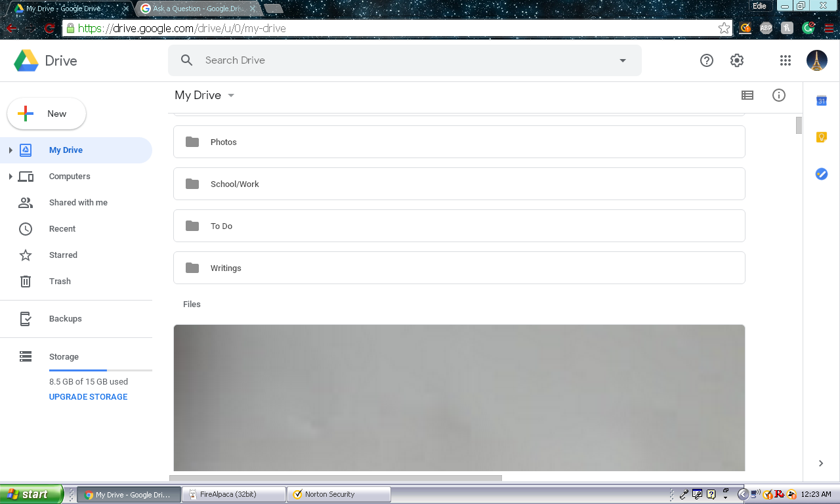840x504 pixels.
Task: Open Google Calendar from the side panel
Action: (822, 101)
